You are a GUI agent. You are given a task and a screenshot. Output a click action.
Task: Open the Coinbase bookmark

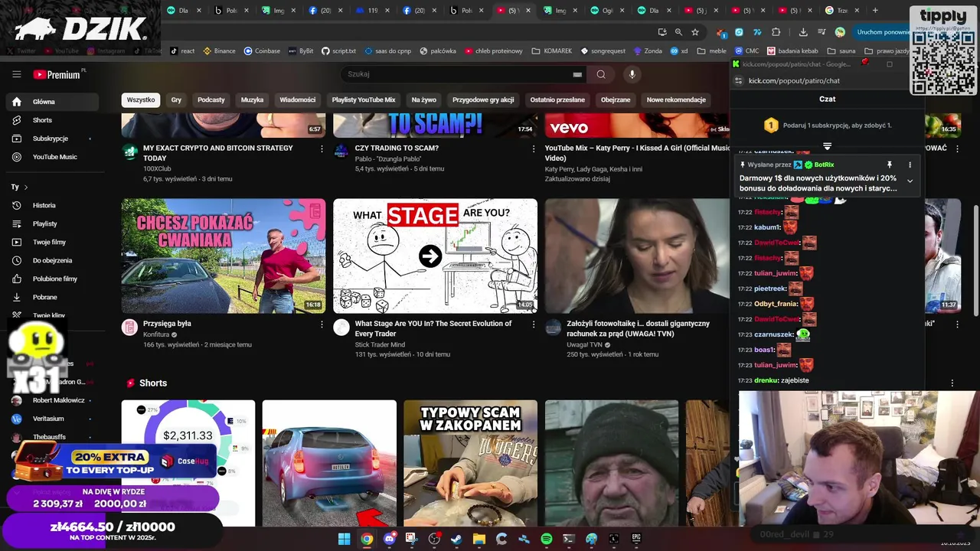(x=262, y=51)
